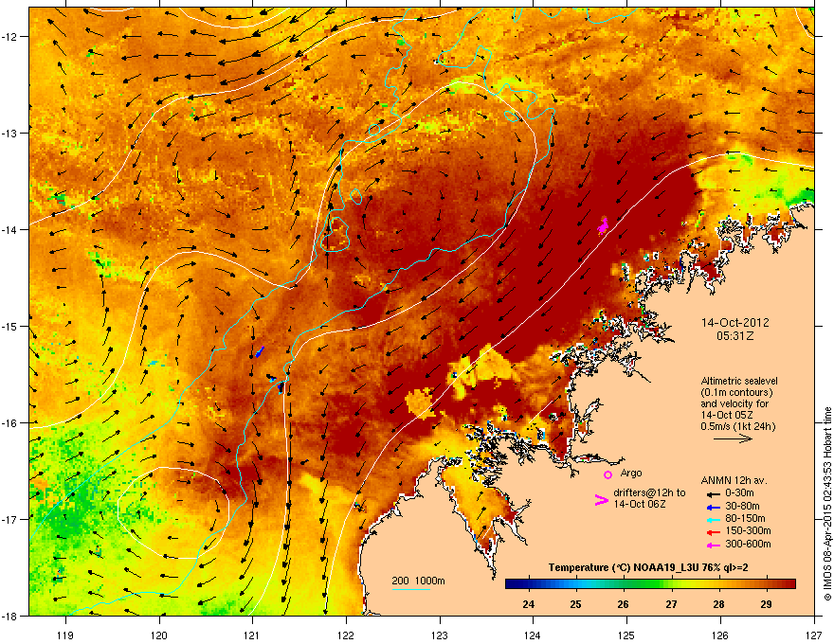Click the magenta 300-600m legend arrow
The image size is (834, 644).
tap(713, 545)
